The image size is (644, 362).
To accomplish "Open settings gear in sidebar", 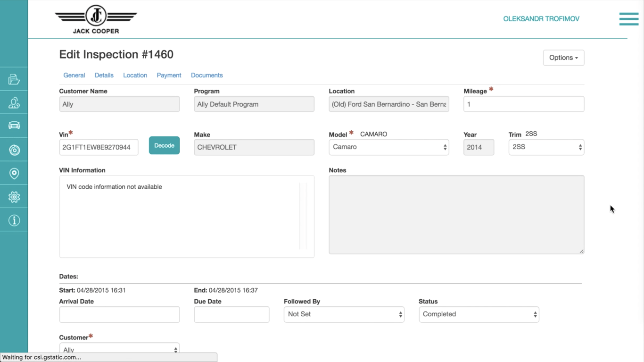I will 14,197.
